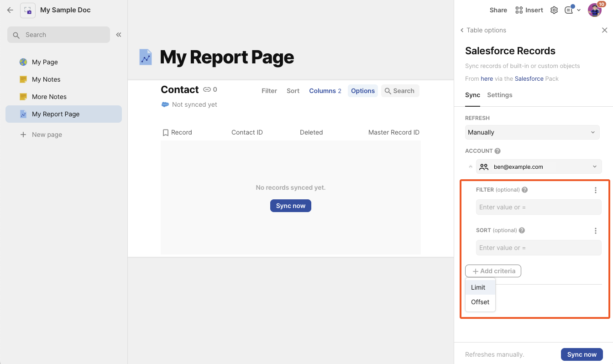Screen dimensions: 613x364
Task: Click the note icon beside My Notes
Action: point(23,79)
